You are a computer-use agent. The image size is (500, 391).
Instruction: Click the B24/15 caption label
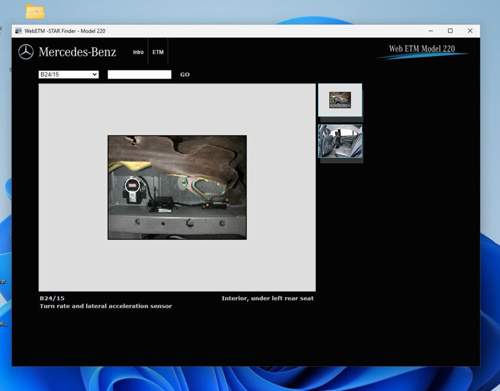point(52,298)
